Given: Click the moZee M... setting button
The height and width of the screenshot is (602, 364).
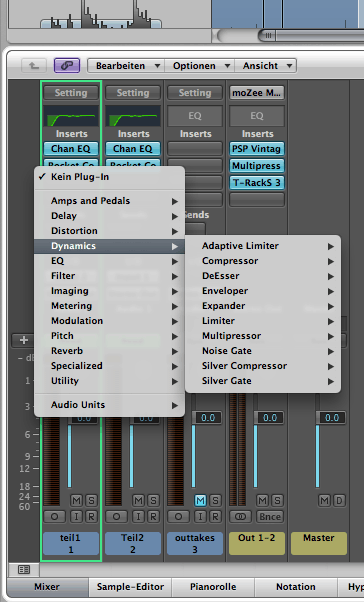Looking at the screenshot, I should coord(257,93).
